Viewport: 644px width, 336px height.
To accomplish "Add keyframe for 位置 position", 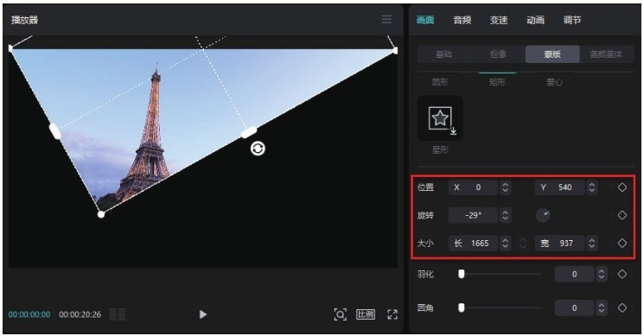I will (622, 187).
